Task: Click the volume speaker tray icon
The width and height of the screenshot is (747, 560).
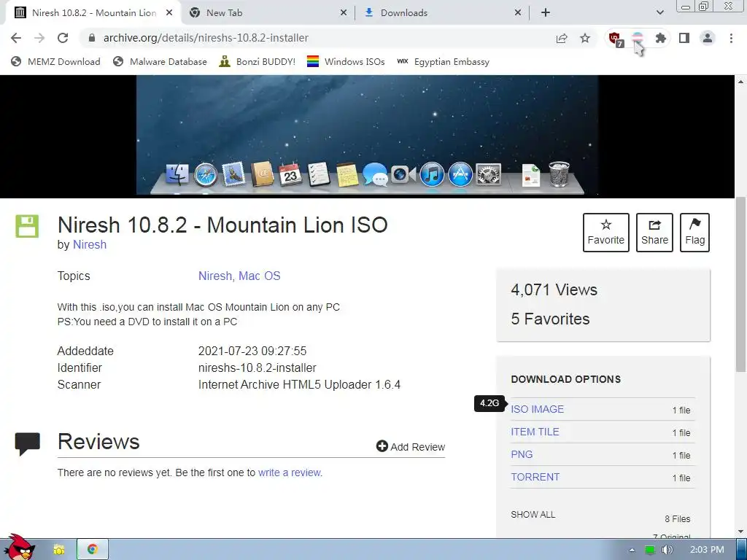Action: click(667, 550)
